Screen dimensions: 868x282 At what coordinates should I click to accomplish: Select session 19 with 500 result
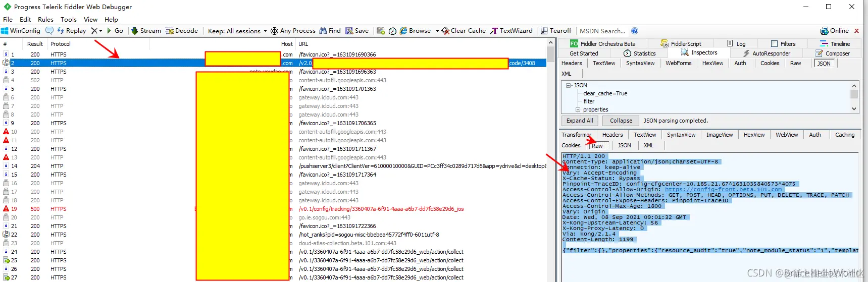click(273, 209)
